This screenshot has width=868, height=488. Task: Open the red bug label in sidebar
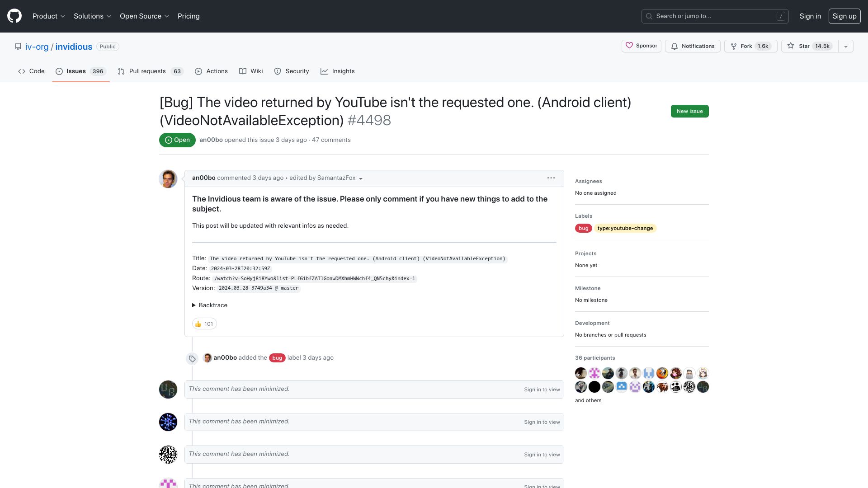tap(583, 228)
